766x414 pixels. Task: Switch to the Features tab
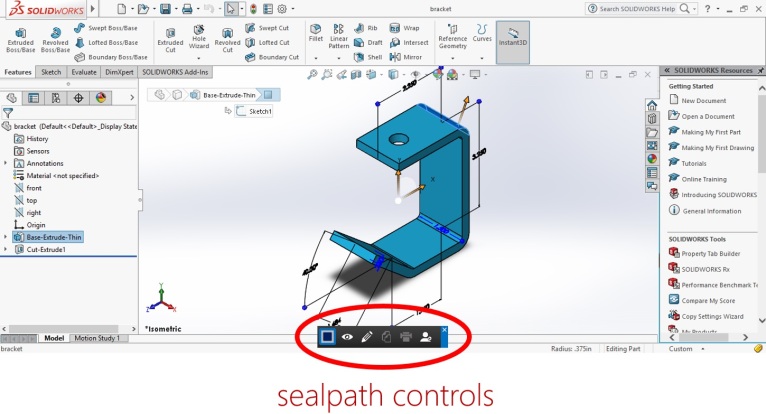(x=18, y=72)
